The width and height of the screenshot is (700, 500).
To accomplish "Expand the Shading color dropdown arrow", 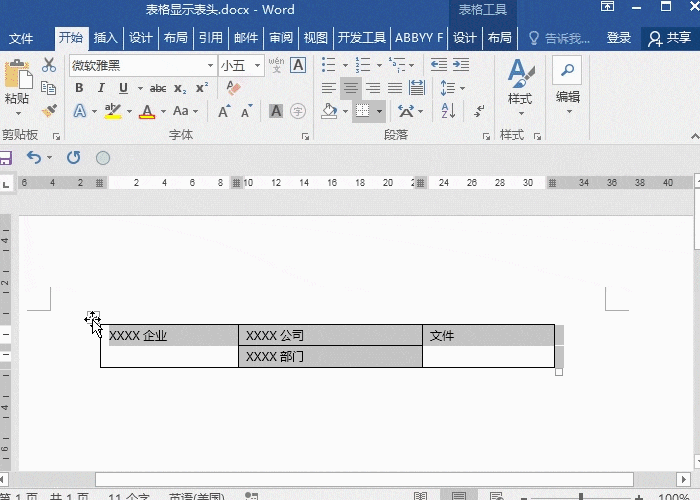I will tap(345, 111).
